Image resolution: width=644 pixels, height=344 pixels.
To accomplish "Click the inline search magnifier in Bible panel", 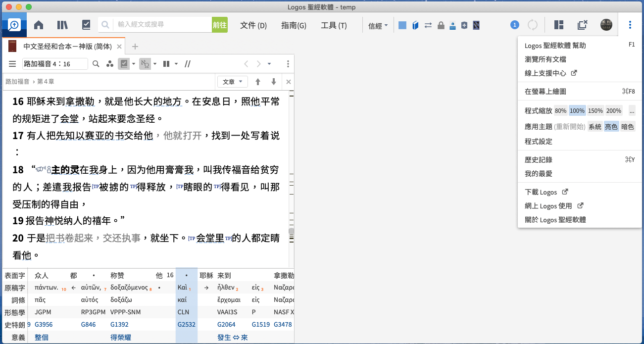I will coord(96,64).
